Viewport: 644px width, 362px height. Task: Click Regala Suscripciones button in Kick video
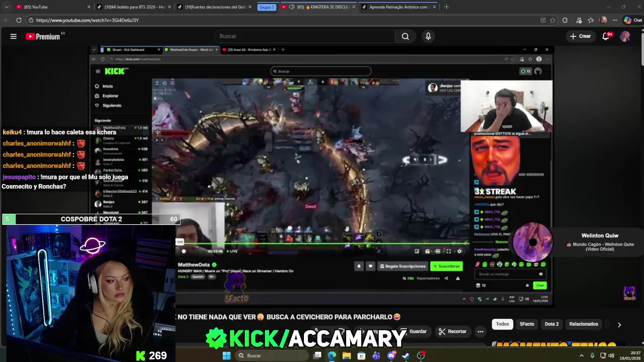tap(403, 266)
